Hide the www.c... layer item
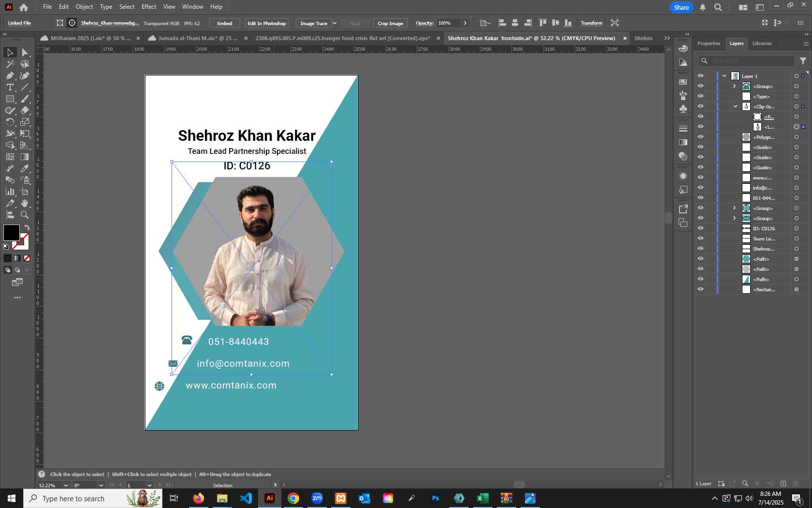Image resolution: width=812 pixels, height=508 pixels. tap(700, 178)
